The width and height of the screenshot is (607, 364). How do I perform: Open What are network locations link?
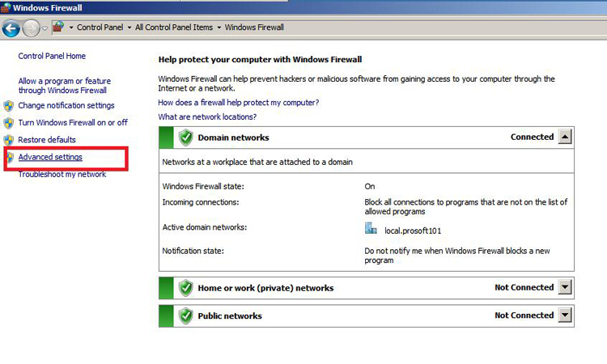(x=207, y=116)
